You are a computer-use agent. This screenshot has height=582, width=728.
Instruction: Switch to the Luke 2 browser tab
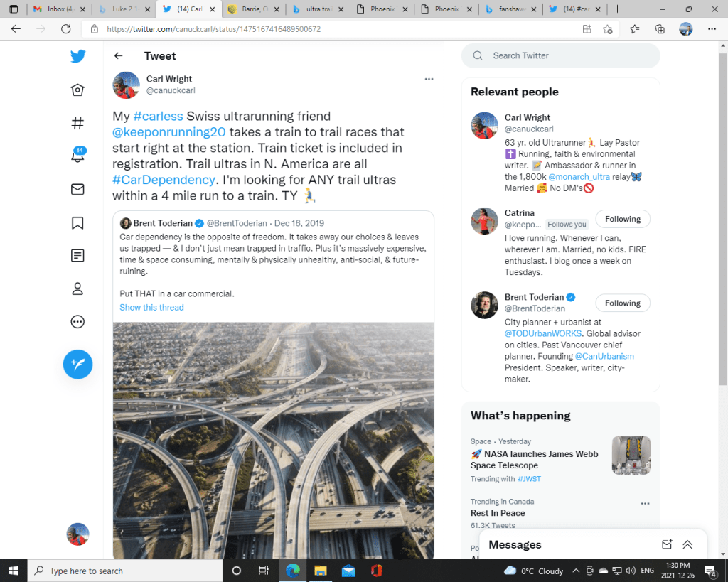pos(126,9)
